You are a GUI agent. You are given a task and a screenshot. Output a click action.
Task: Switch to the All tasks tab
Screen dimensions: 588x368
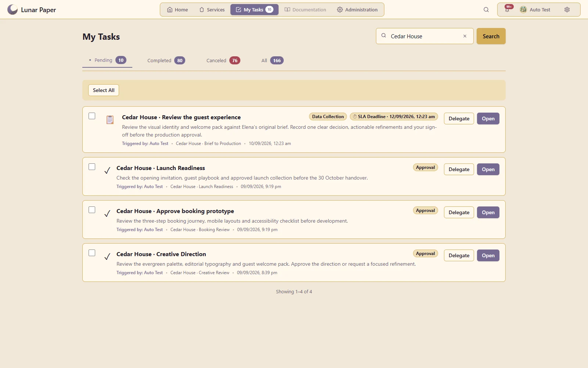[272, 60]
